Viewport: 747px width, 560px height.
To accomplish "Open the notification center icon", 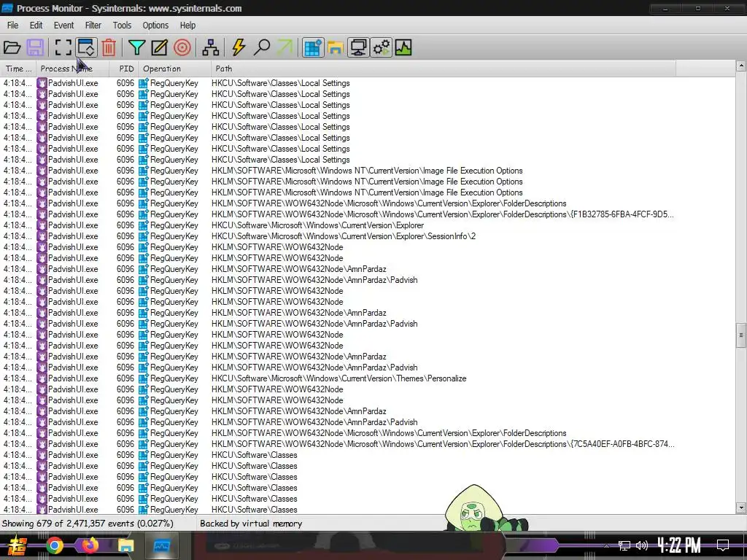I will [723, 545].
